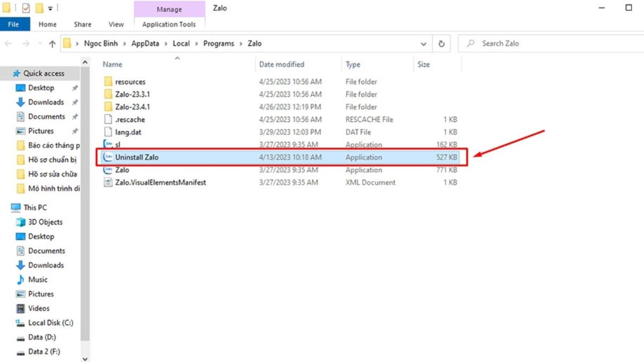Click the navigation pane scroll-up arrow
This screenshot has width=644, height=362.
pyautogui.click(x=85, y=63)
